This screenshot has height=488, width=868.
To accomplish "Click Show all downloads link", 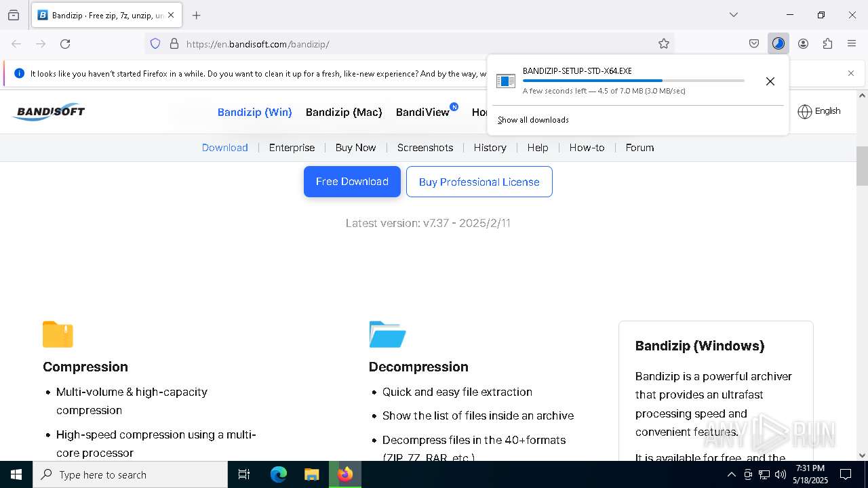I will 533,120.
